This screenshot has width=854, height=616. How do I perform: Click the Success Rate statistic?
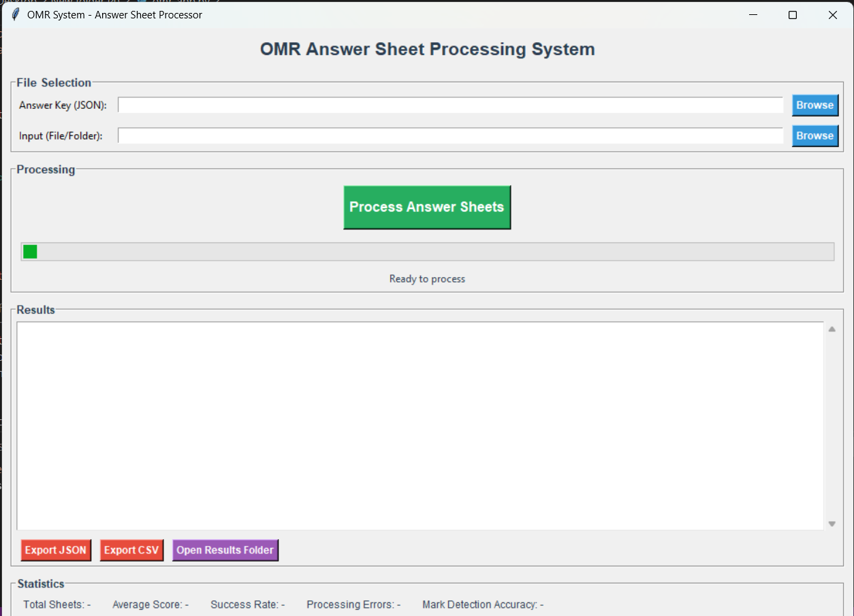(247, 604)
